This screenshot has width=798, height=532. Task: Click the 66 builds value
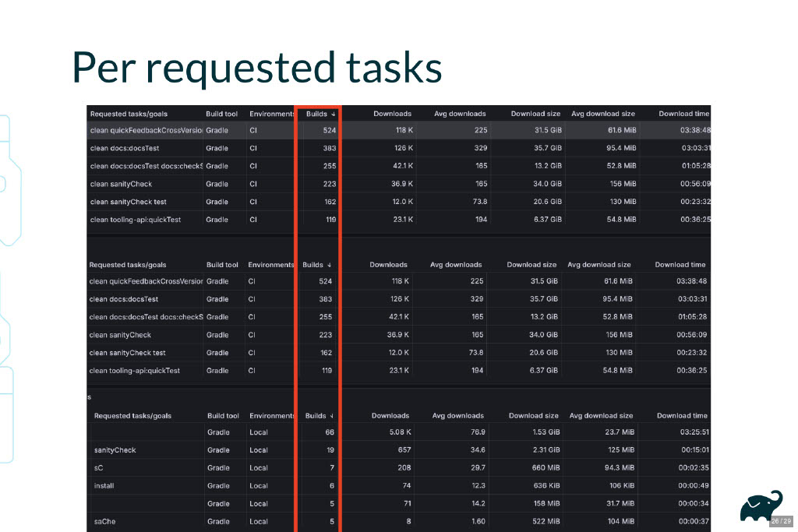pyautogui.click(x=330, y=432)
